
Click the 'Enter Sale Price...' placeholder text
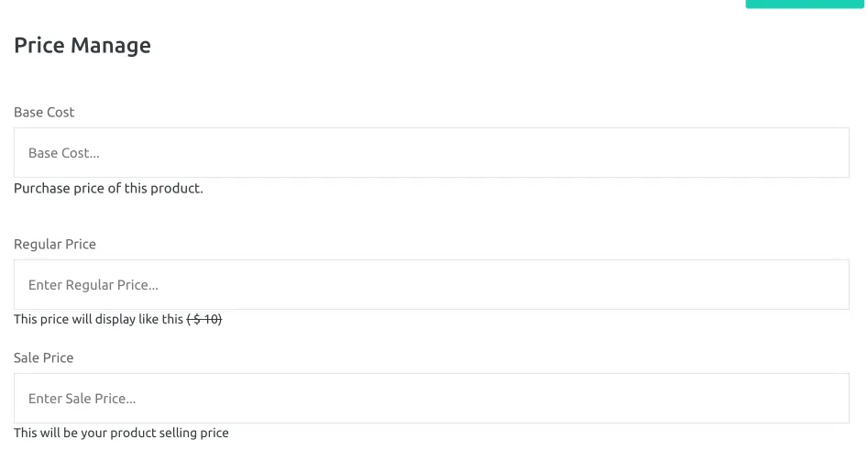click(x=82, y=399)
